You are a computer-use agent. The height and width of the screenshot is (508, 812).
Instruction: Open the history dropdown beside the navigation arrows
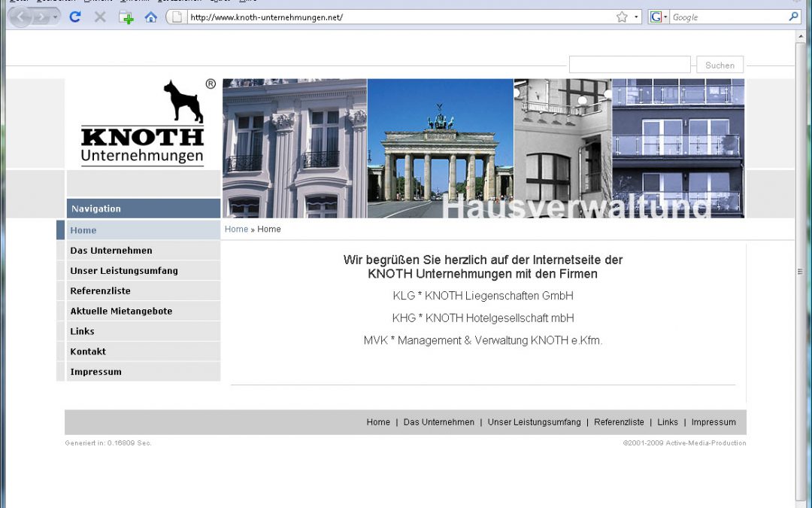tap(55, 17)
